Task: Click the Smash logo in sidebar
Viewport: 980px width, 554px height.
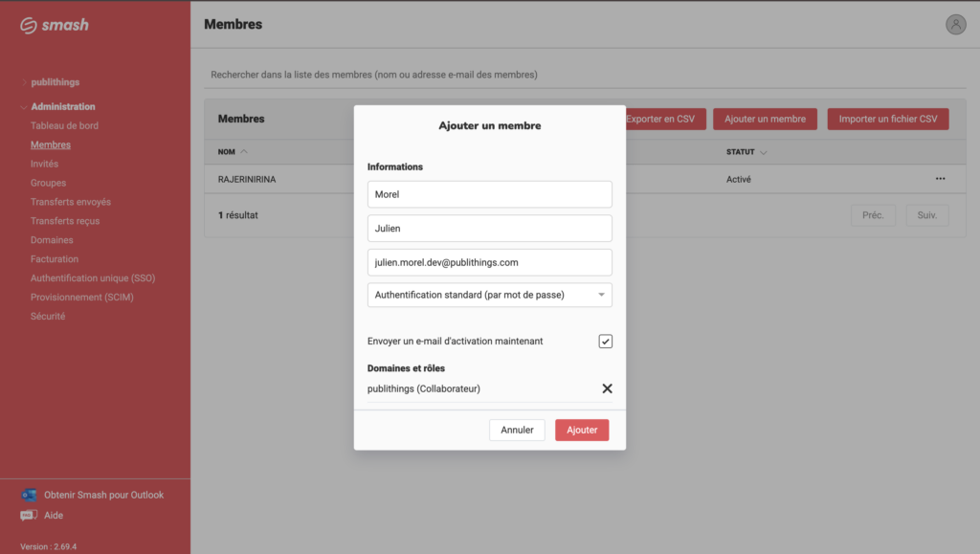Action: (55, 25)
